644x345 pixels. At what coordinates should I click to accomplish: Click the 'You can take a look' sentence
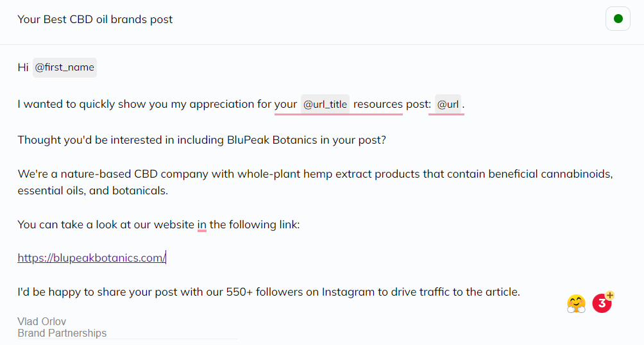coord(158,224)
